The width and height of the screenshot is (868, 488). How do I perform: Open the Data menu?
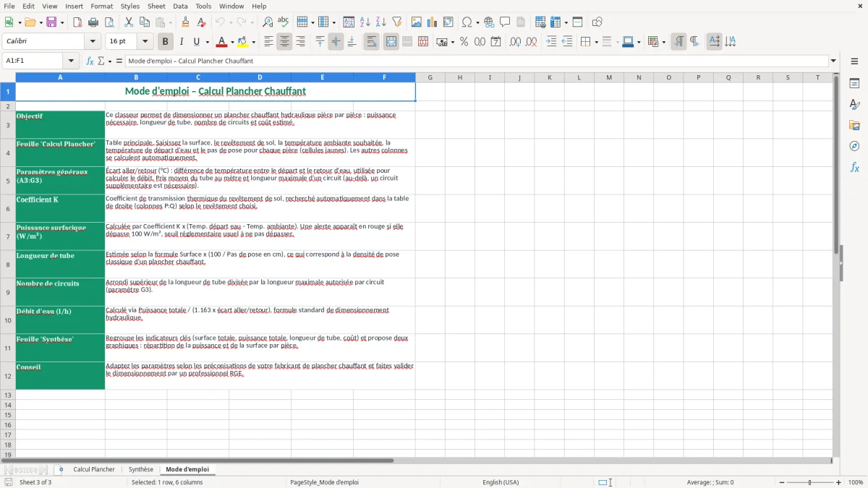click(x=180, y=6)
